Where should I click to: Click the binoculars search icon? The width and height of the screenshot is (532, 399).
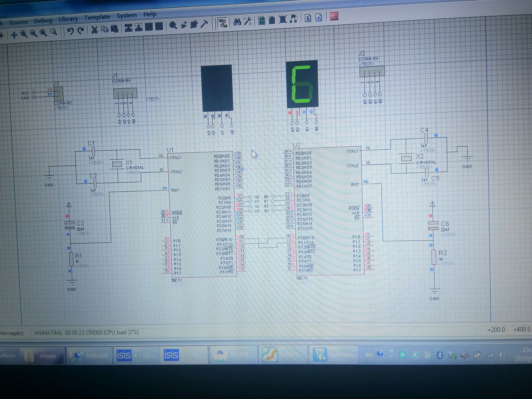click(237, 22)
